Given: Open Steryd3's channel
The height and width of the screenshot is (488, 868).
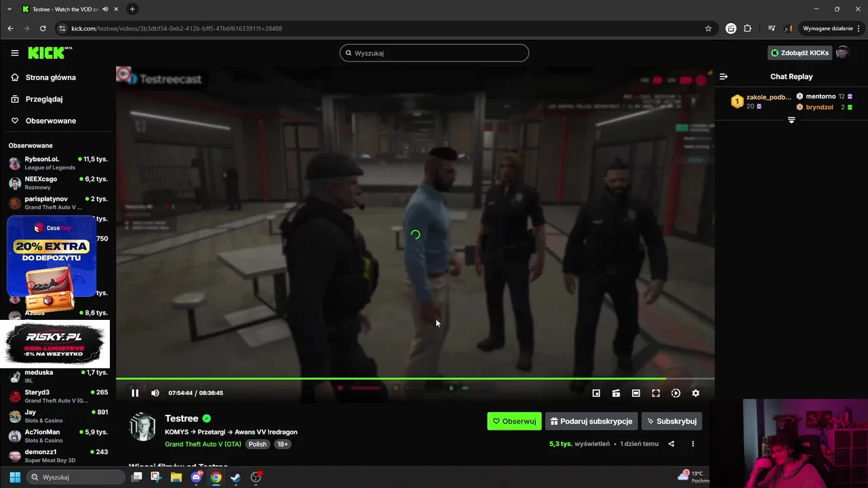Looking at the screenshot, I should (x=58, y=396).
